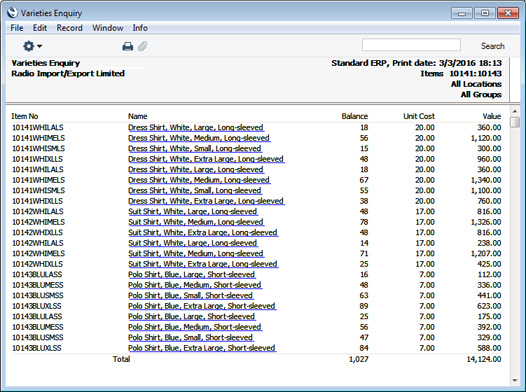Open Dress Shirt White Small link with balance 55

tap(195, 190)
